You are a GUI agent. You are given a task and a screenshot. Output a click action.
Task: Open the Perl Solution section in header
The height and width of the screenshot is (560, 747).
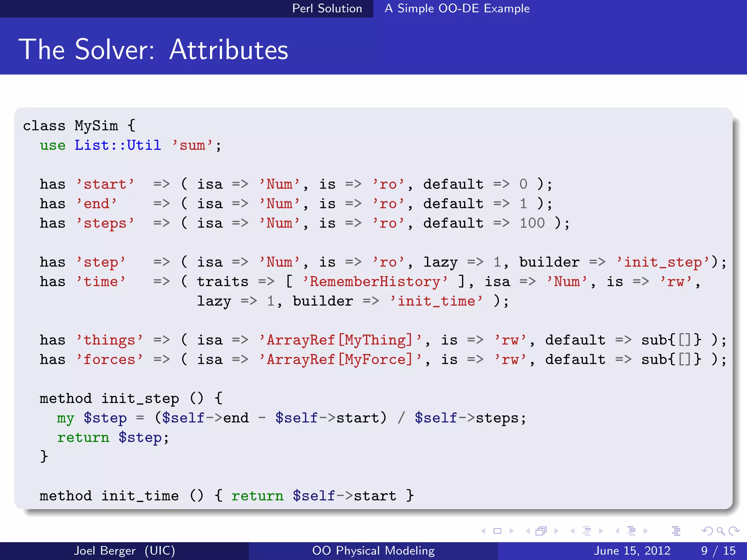click(327, 8)
